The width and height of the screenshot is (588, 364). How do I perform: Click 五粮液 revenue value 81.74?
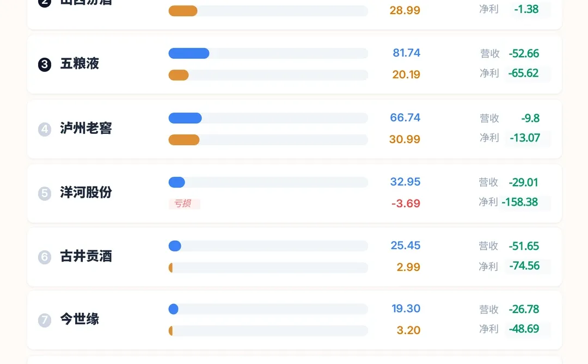tap(406, 53)
